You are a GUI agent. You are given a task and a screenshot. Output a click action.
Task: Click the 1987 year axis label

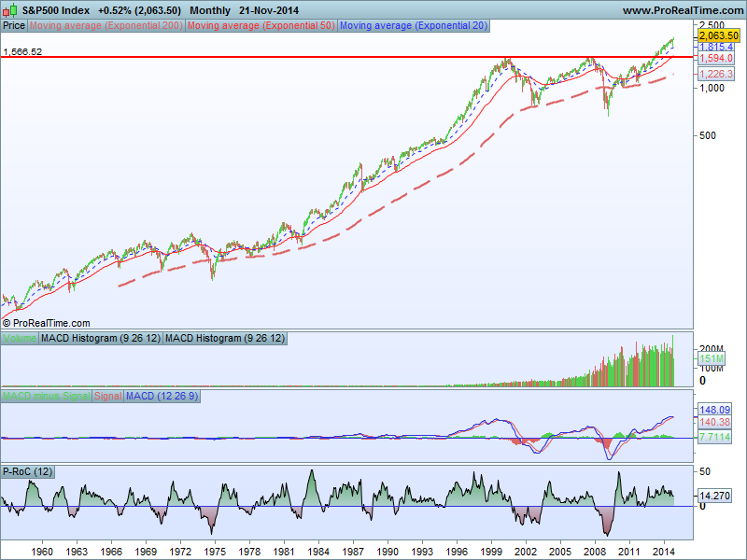353,552
